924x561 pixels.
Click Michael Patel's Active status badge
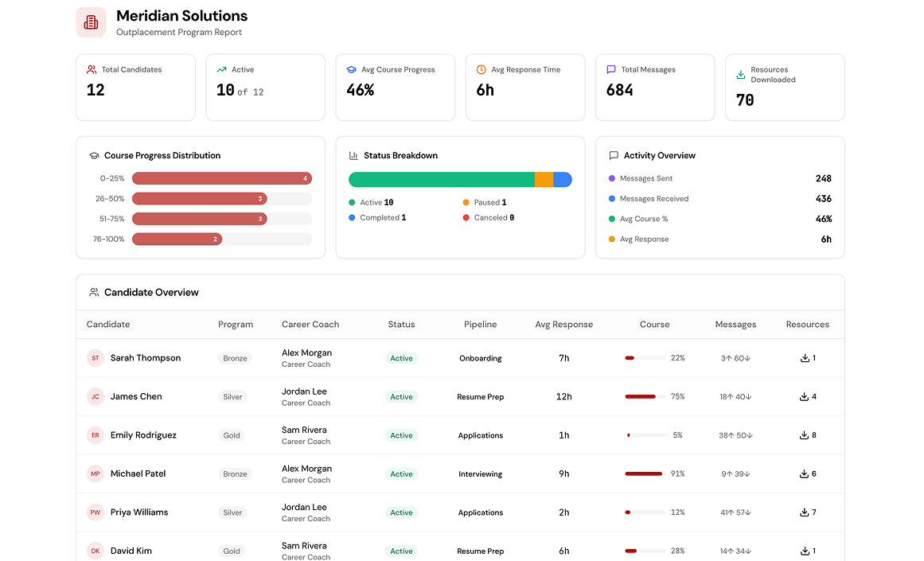[401, 473]
